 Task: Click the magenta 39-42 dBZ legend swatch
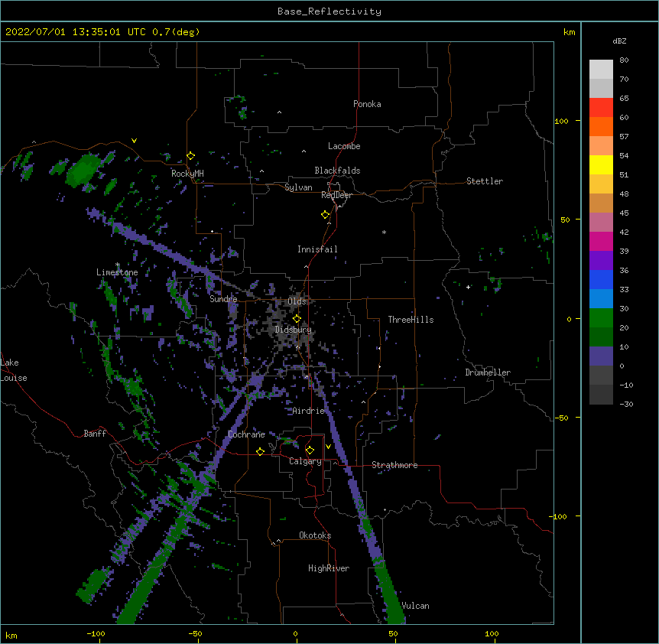[x=601, y=241]
